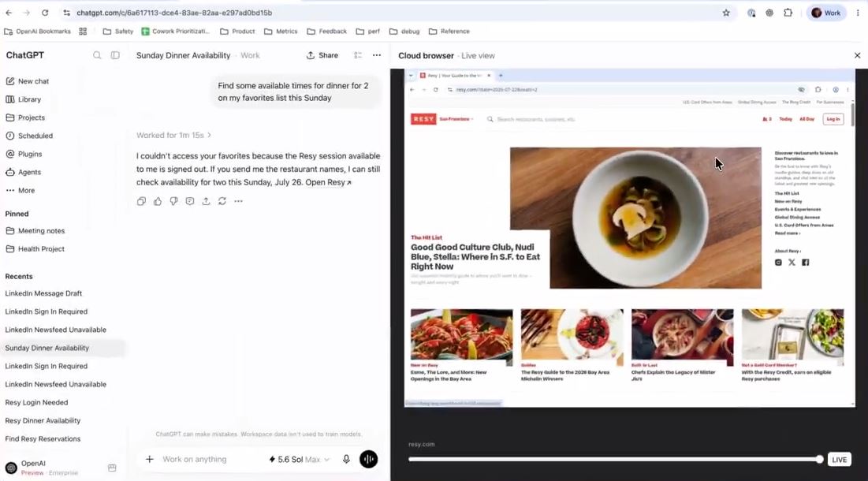Expand the Worked for 1m 15s details

pyautogui.click(x=173, y=135)
